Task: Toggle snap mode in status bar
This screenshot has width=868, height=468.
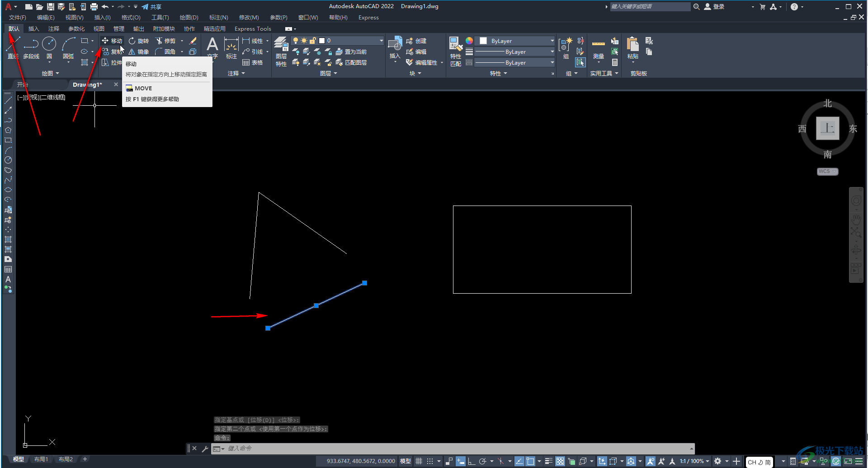Action: [430, 461]
